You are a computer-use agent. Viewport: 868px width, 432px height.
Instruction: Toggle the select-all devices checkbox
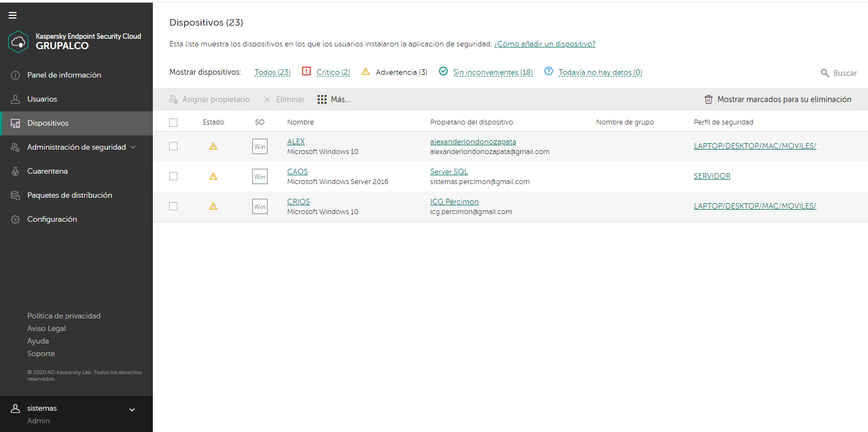point(174,122)
